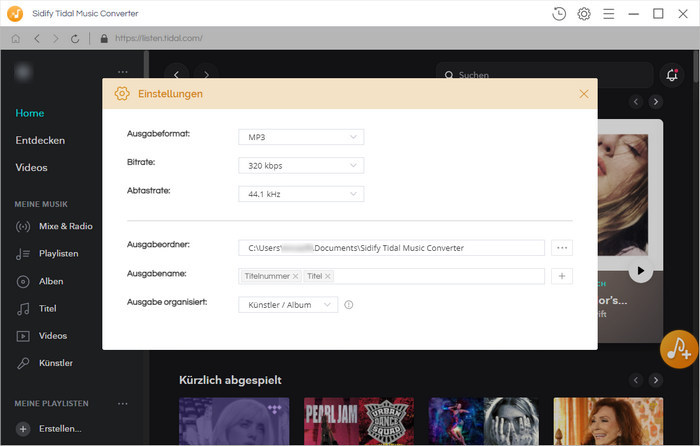Image resolution: width=700 pixels, height=446 pixels.
Task: Click the Kürzlich abgespielt heading
Action: coord(230,380)
